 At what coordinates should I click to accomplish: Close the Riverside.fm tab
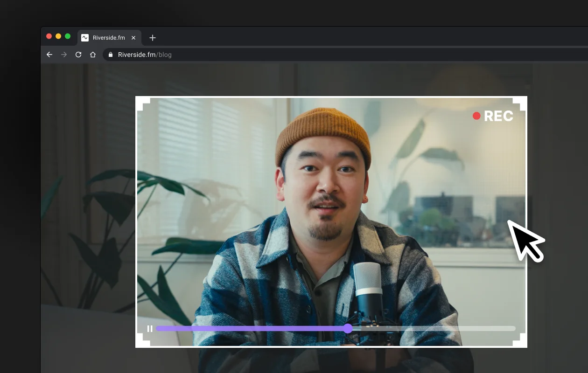pyautogui.click(x=133, y=38)
